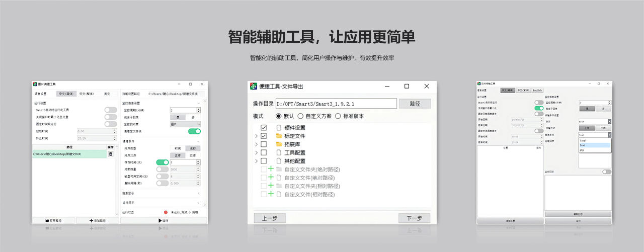Switch language to 中文(繁体) in image cleaner
Image resolution: width=644 pixels, height=252 pixels.
tap(86, 94)
